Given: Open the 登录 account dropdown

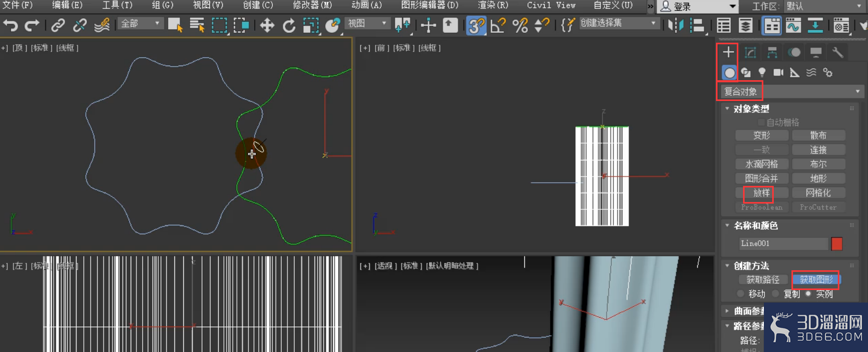Looking at the screenshot, I should (698, 7).
